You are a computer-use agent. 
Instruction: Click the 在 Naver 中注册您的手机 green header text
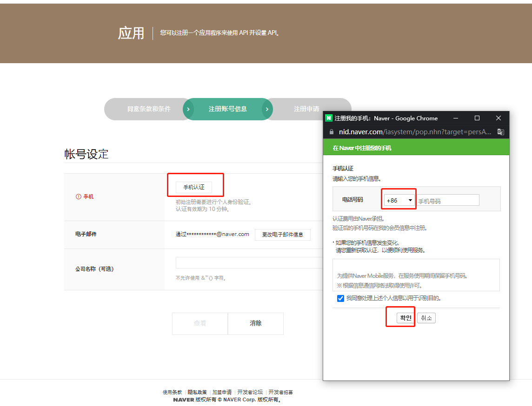[x=362, y=148]
